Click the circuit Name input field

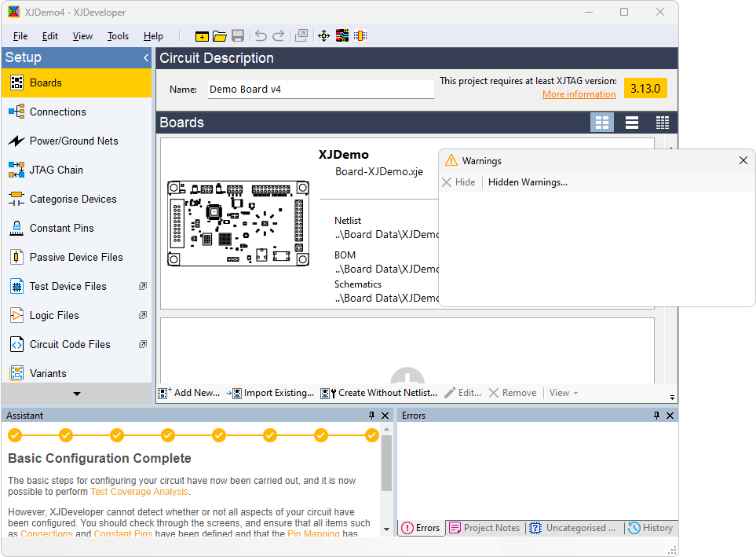pyautogui.click(x=320, y=90)
